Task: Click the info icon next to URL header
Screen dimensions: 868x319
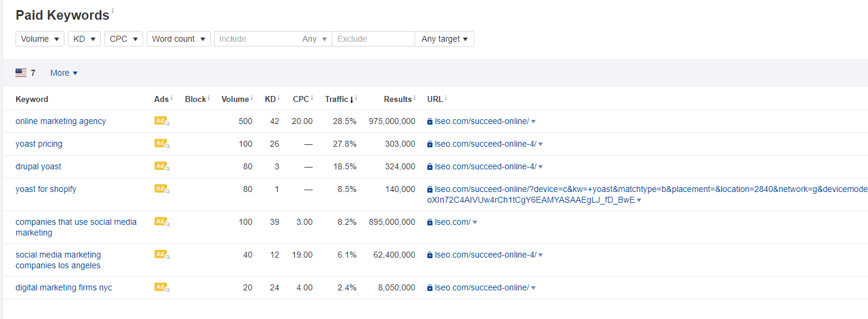Action: [446, 98]
